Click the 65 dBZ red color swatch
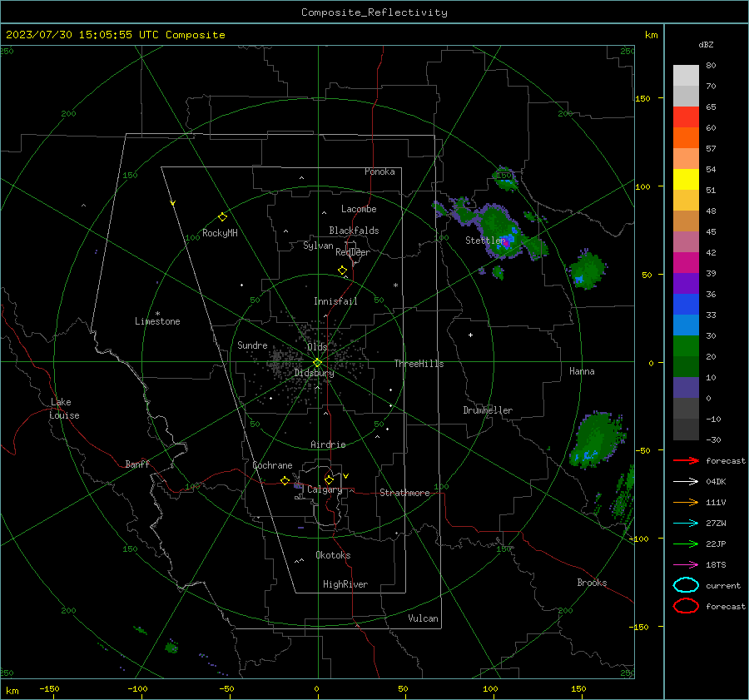749x700 pixels. click(686, 117)
